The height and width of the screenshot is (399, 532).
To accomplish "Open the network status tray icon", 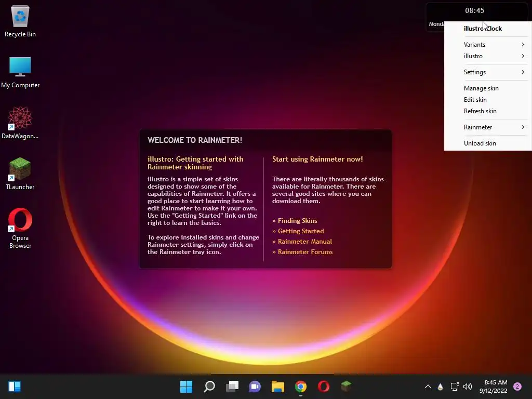I will click(455, 387).
